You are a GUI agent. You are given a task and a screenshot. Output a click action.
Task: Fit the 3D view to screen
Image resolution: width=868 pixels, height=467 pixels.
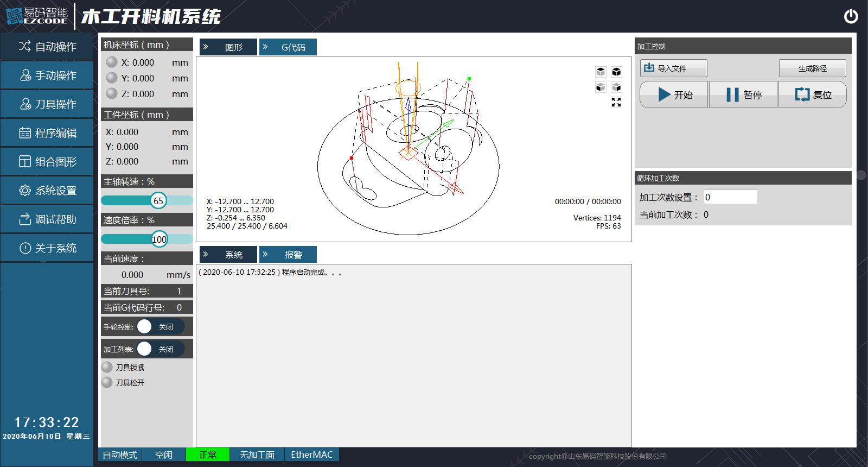[616, 103]
